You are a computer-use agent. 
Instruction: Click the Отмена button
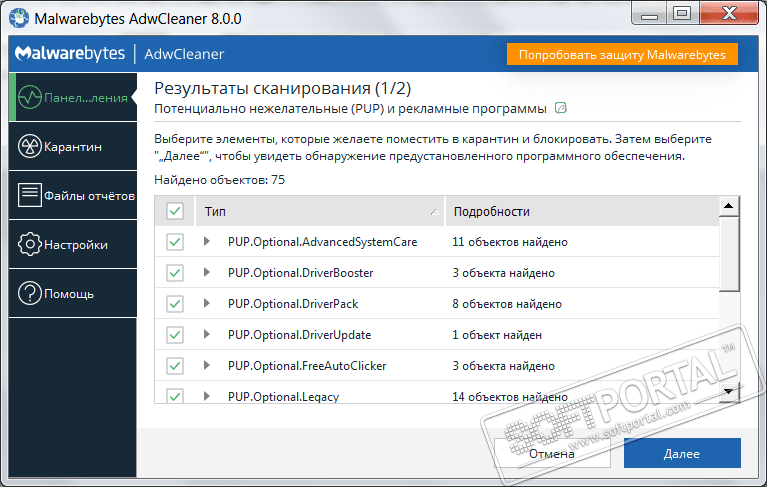[x=552, y=453]
